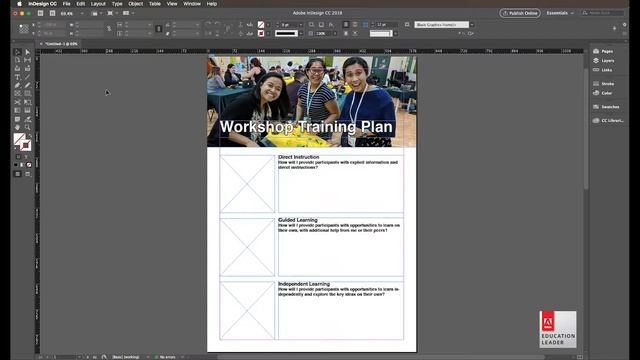The height and width of the screenshot is (360, 640).
Task: Click the Publish Online button
Action: coord(520,13)
